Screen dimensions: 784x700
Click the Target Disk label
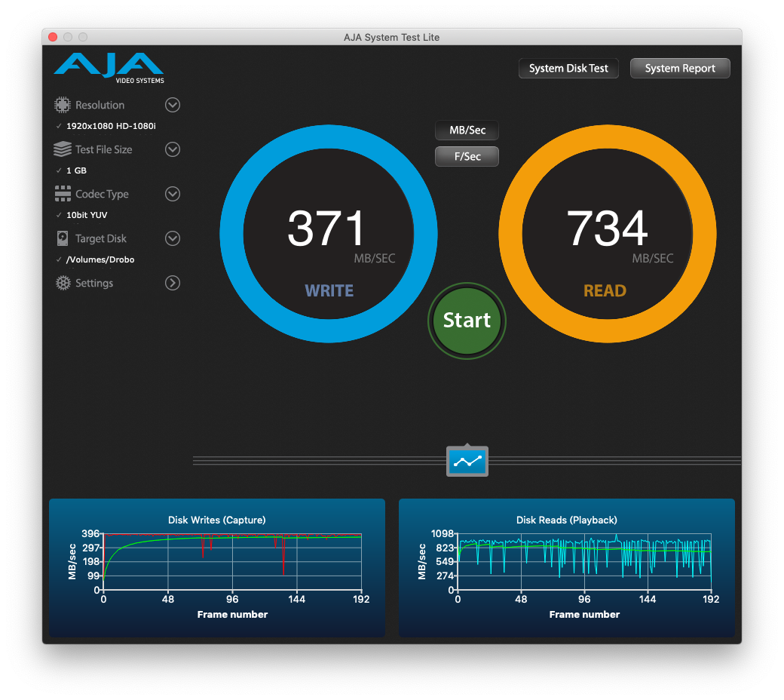click(x=101, y=238)
